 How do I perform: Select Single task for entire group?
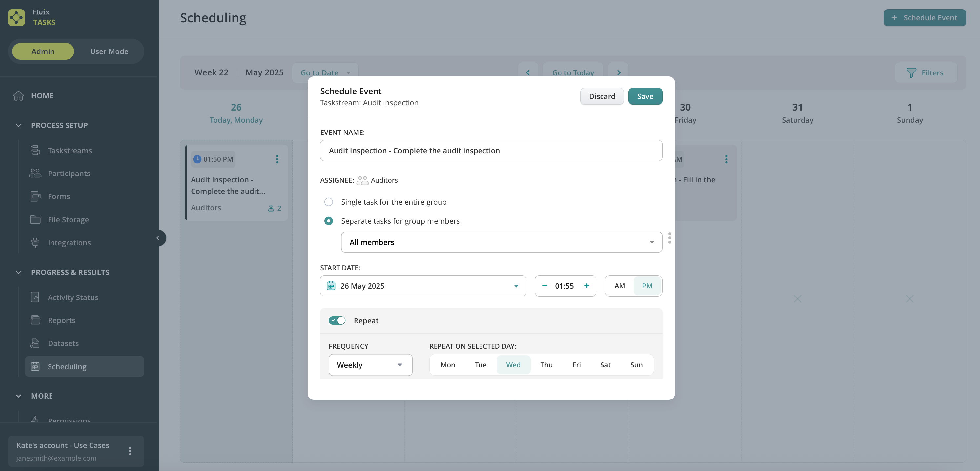click(328, 202)
